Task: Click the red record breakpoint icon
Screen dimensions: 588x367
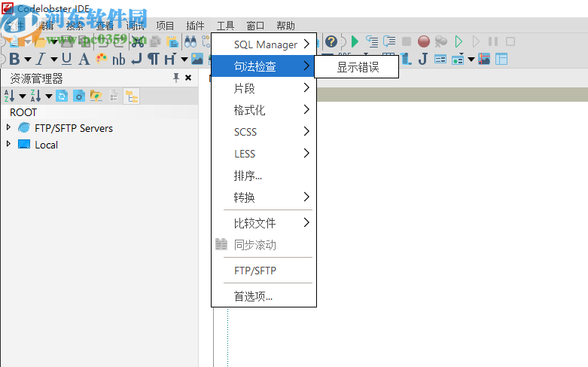Action: [x=424, y=41]
